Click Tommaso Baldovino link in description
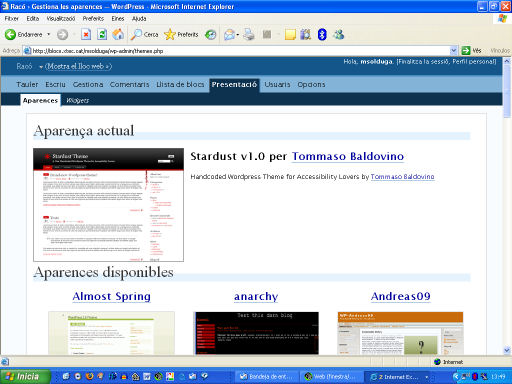 click(x=402, y=177)
